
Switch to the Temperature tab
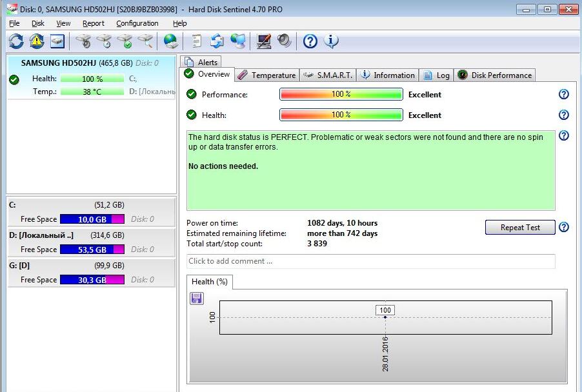pyautogui.click(x=267, y=75)
